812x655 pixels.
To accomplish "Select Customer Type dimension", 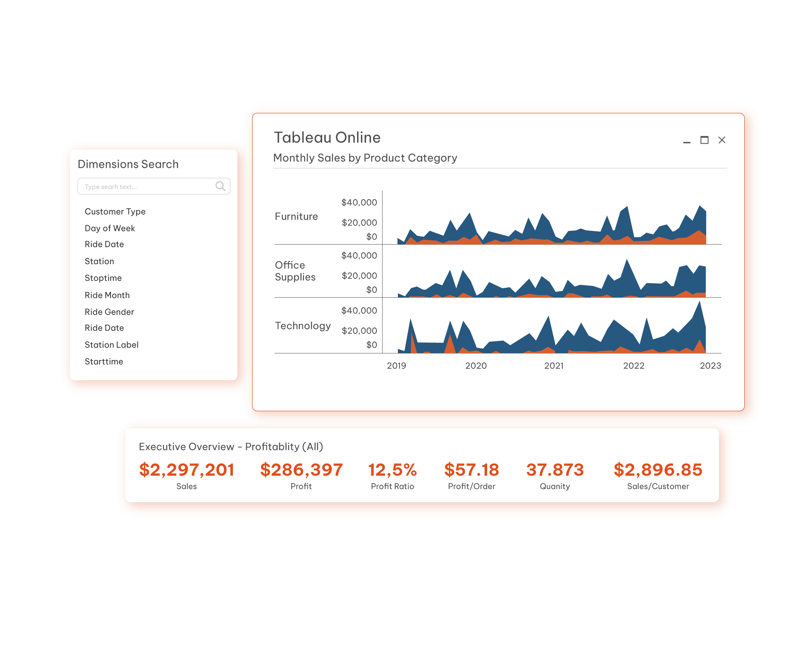I will click(x=115, y=211).
